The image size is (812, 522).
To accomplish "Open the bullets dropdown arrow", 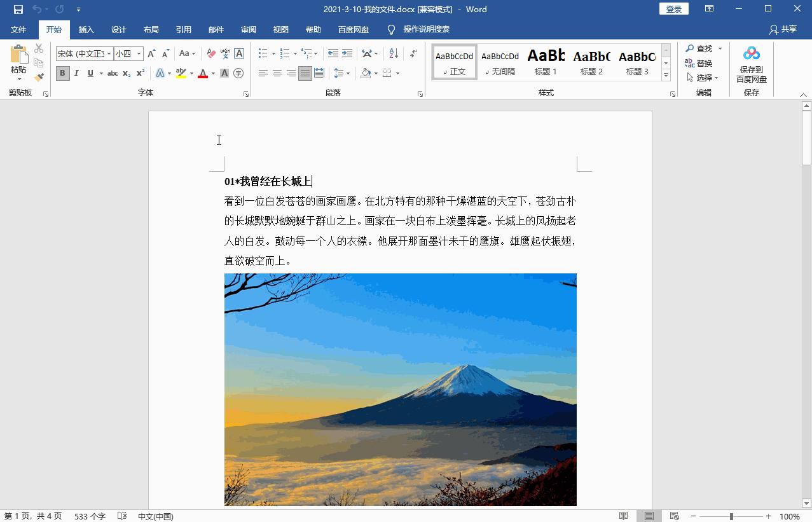I will pyautogui.click(x=273, y=53).
